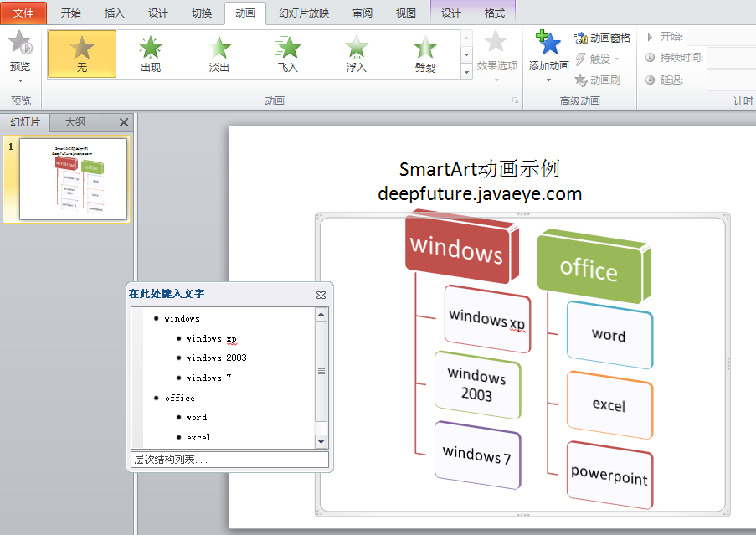Select the 'windows 7' SmartArt box
Image resolution: width=756 pixels, height=535 pixels.
pos(477,455)
